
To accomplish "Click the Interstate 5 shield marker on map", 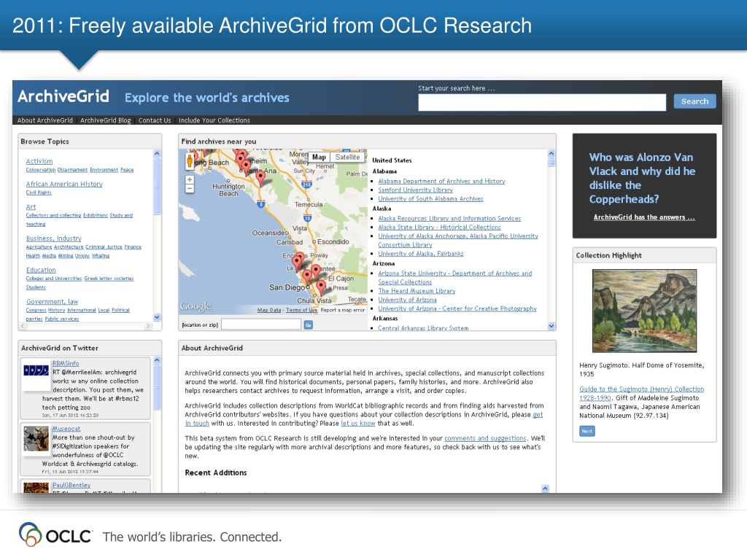I will [260, 204].
